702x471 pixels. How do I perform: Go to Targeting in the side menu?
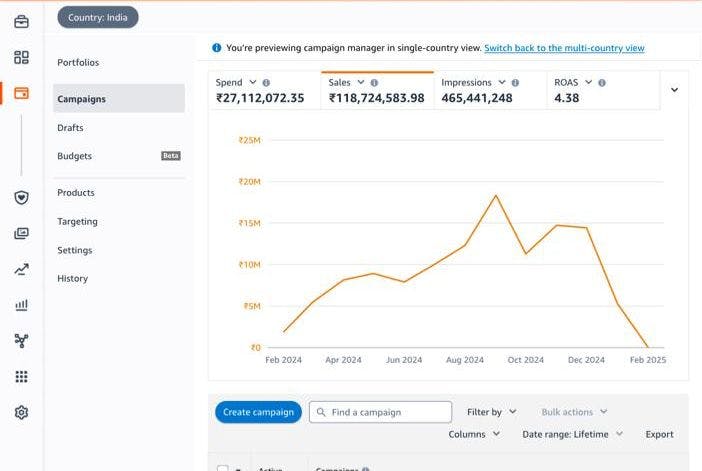[x=77, y=221]
